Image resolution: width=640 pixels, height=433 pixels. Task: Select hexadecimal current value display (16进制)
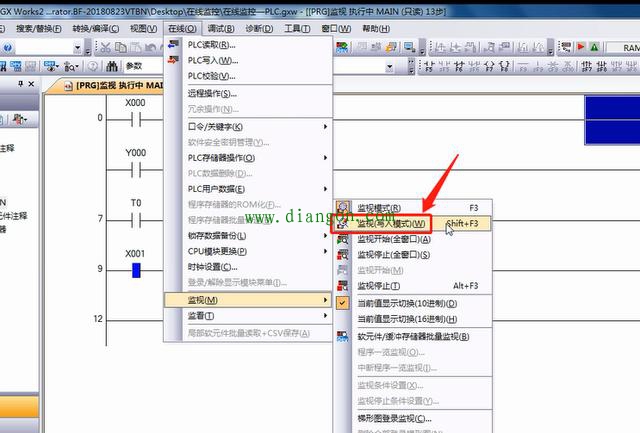407,319
